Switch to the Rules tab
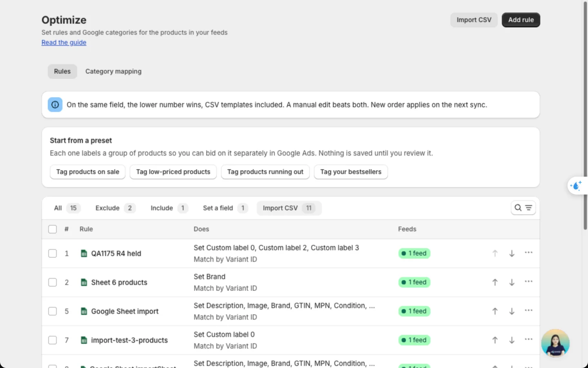The height and width of the screenshot is (368, 588). [x=62, y=72]
